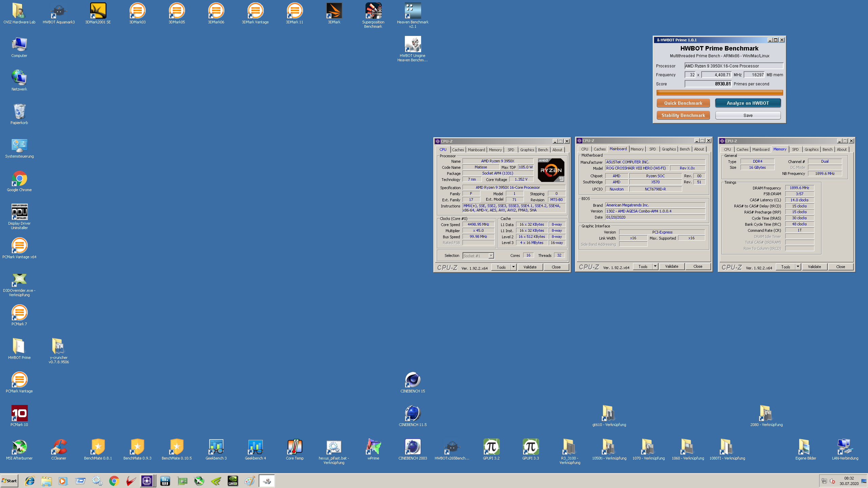The image size is (868, 488).
Task: Click the Close button in Memory CPU-Z window
Action: (x=841, y=267)
